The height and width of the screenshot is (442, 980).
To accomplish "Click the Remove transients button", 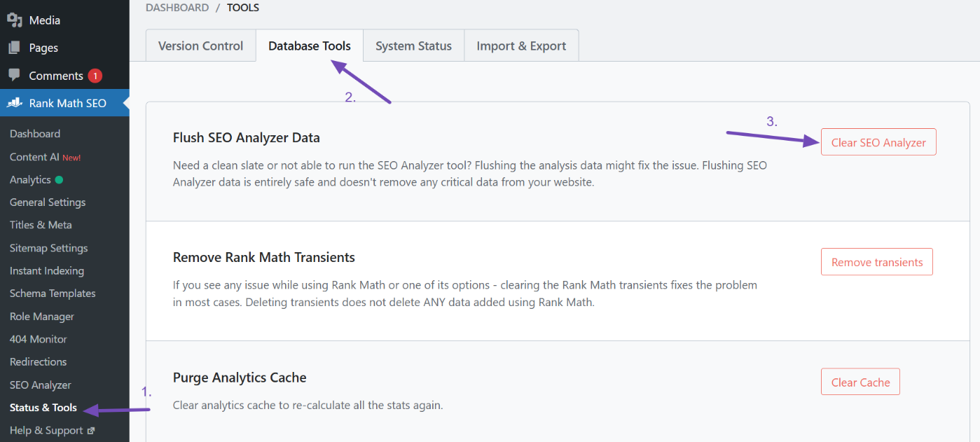I will pyautogui.click(x=876, y=262).
